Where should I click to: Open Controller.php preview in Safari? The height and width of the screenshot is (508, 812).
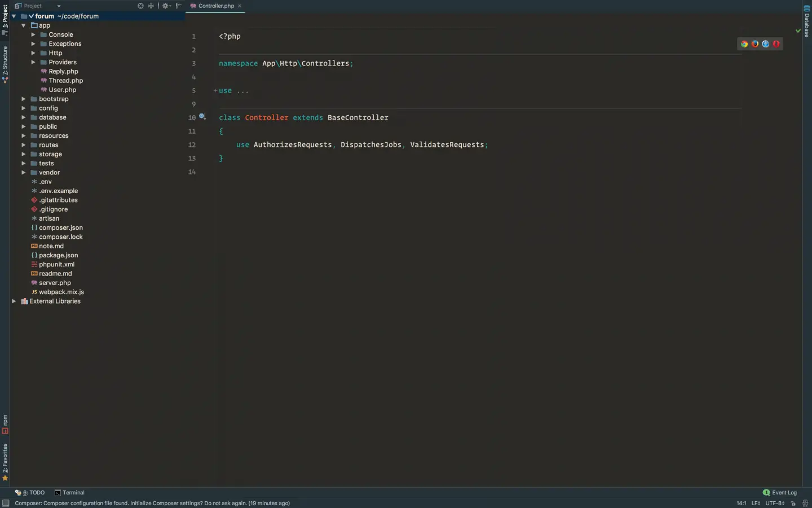coord(766,44)
